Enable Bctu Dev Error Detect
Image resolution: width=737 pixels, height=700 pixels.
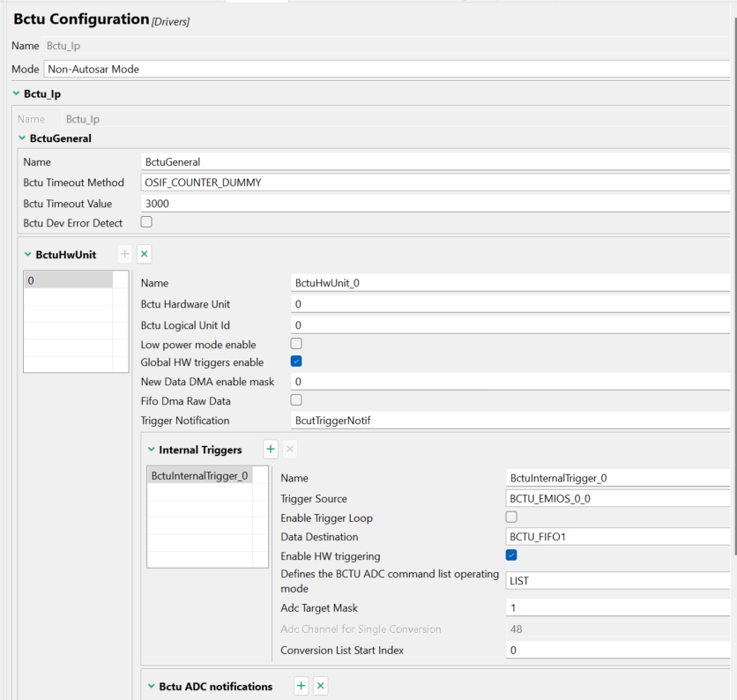146,222
